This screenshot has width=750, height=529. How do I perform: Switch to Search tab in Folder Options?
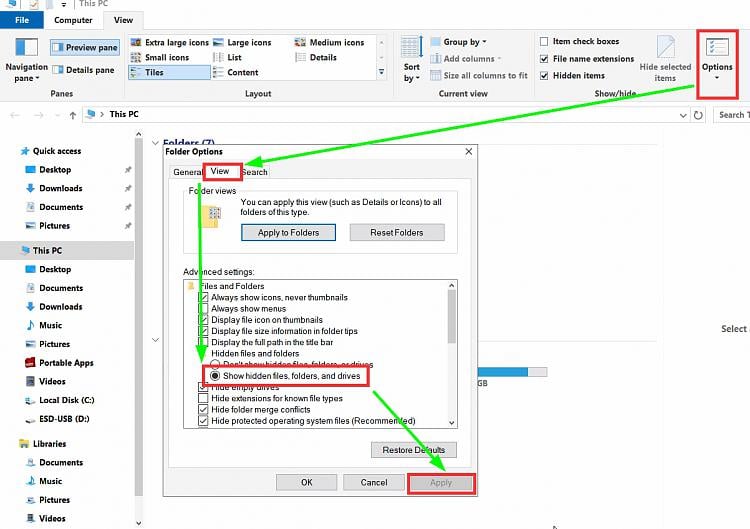click(x=255, y=172)
